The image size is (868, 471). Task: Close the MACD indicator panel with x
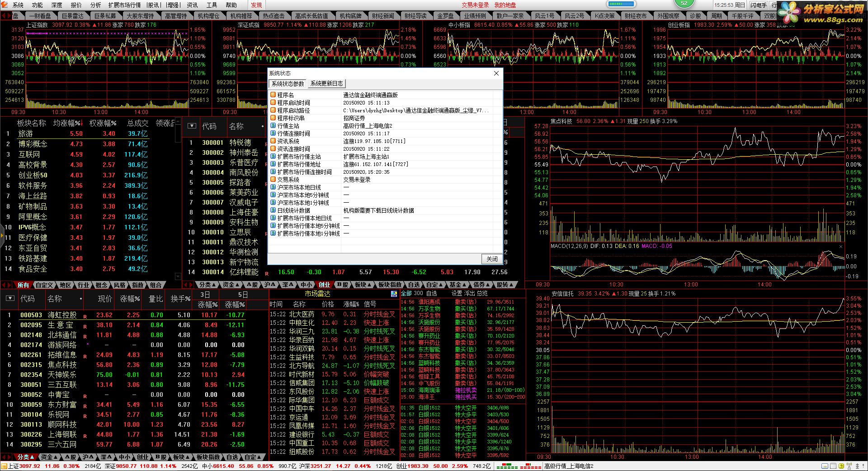(x=841, y=247)
